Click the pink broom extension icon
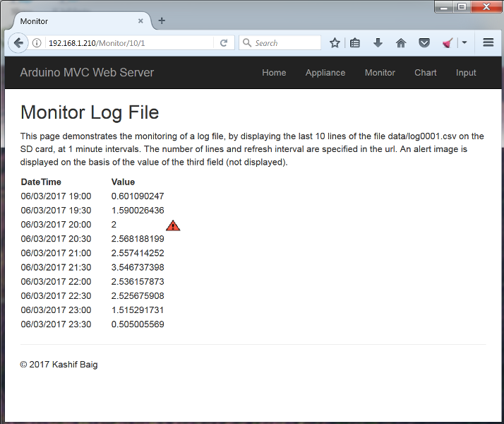 tap(448, 43)
